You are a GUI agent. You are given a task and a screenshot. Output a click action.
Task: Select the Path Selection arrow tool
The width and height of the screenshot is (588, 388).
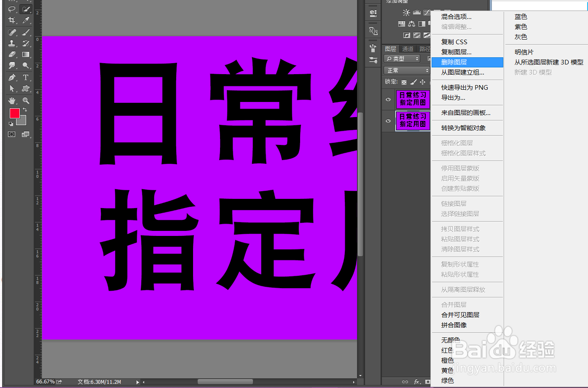(x=12, y=88)
